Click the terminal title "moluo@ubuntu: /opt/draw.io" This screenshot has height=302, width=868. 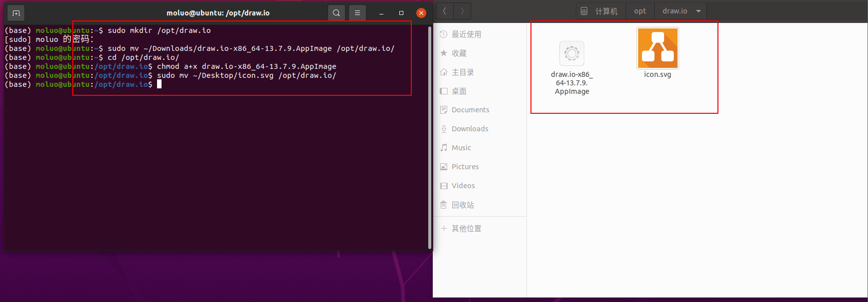218,13
